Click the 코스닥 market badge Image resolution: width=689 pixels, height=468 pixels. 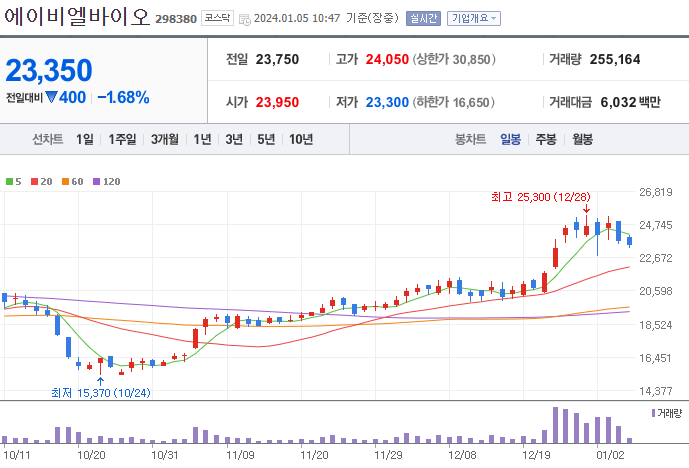[217, 18]
